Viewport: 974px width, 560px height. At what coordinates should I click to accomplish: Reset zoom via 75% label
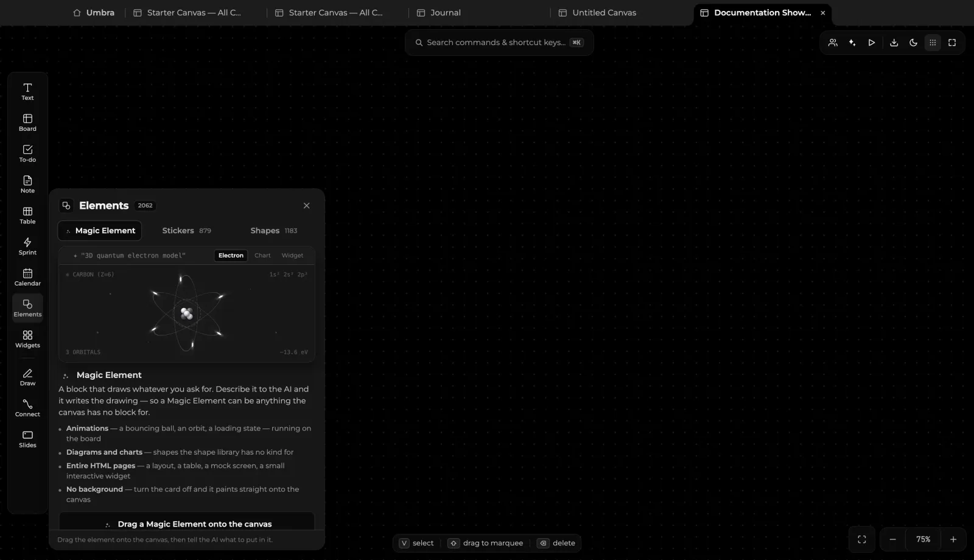click(x=923, y=539)
